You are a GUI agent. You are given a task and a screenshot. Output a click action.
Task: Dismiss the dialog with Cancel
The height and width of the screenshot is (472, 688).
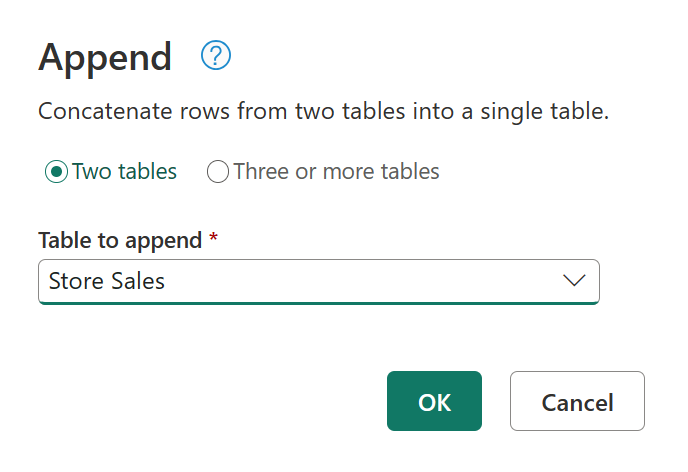tap(577, 402)
